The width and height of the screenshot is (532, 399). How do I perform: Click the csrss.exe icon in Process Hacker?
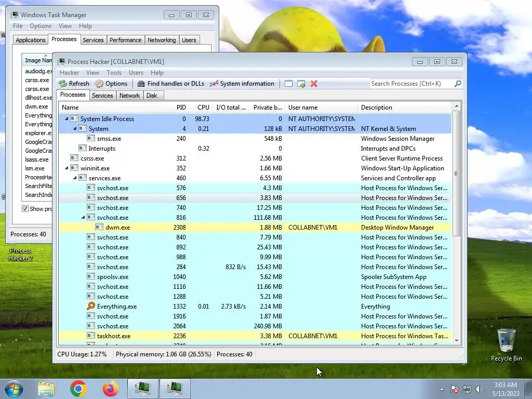[x=74, y=158]
